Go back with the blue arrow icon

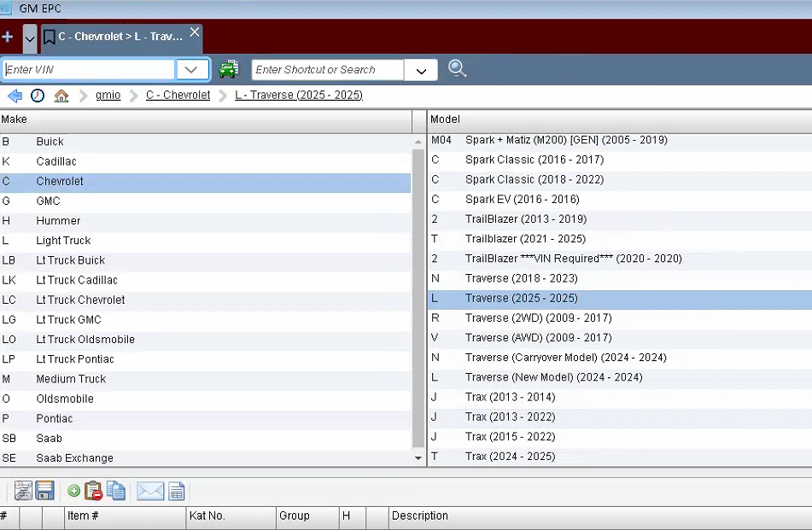[x=15, y=96]
